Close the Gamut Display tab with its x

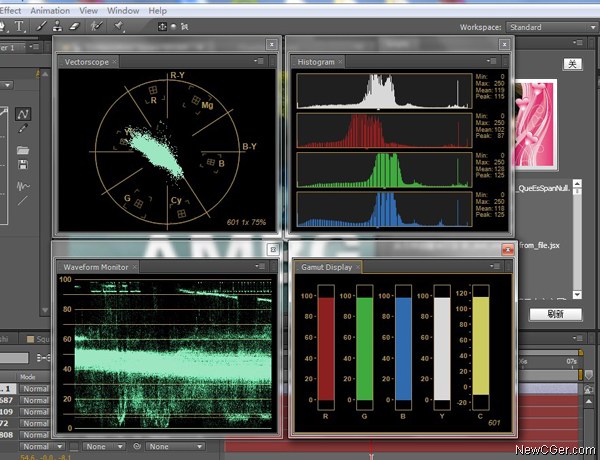[358, 267]
